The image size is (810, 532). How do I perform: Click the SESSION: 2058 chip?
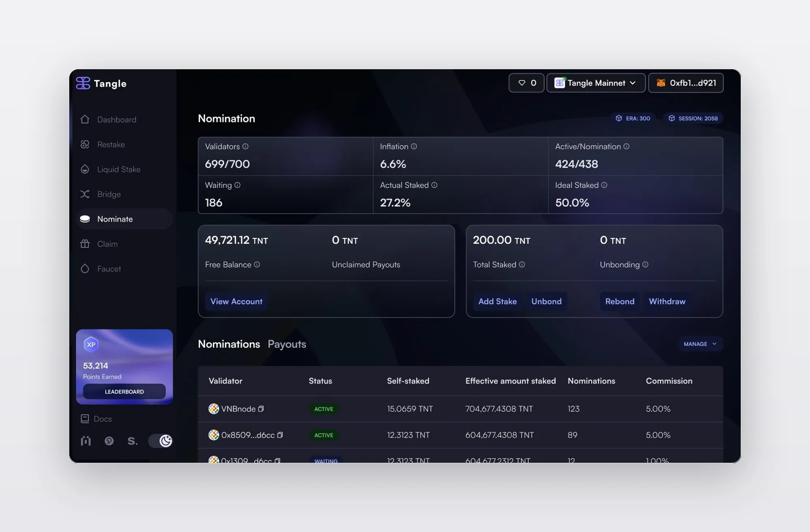(x=693, y=118)
